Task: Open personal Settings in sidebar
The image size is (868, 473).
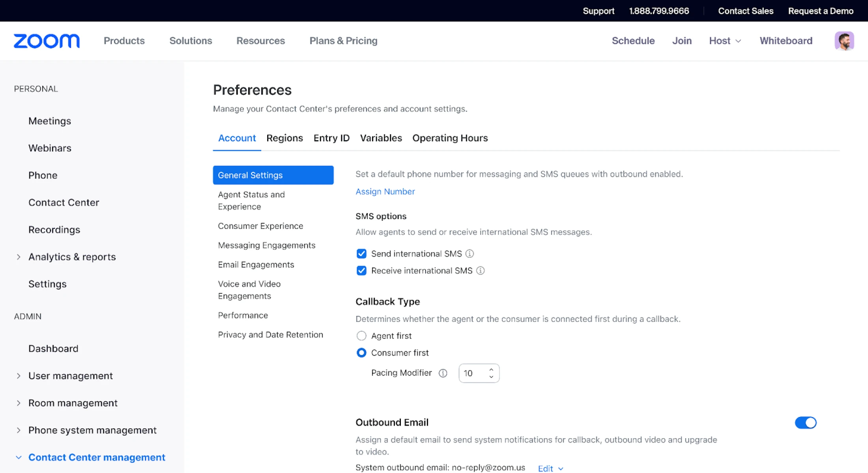Action: pos(47,284)
